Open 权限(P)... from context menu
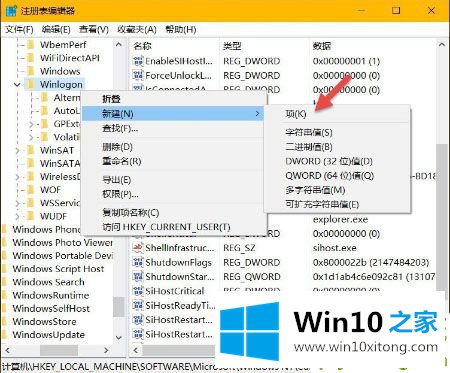 point(120,194)
